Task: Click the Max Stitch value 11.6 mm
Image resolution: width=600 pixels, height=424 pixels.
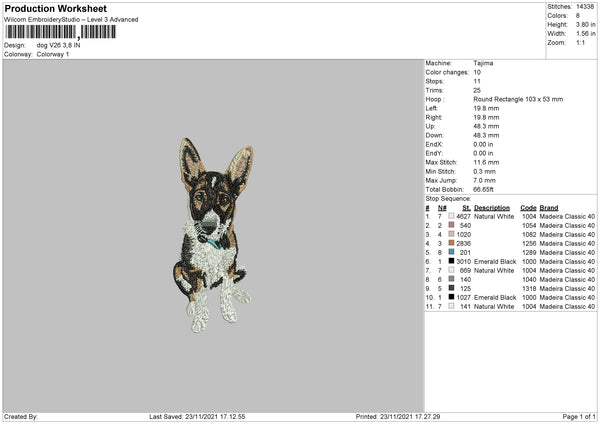Action: (x=486, y=162)
